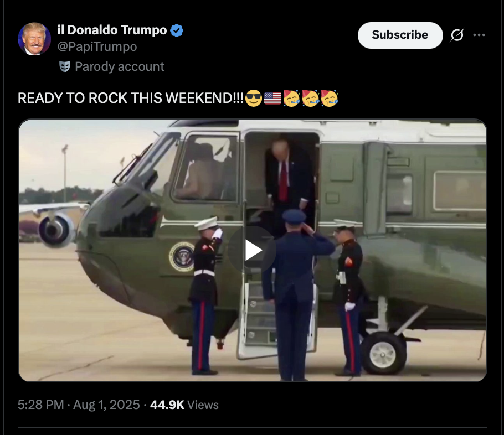Click the Aug 1, 2025 date
The height and width of the screenshot is (435, 504).
coord(106,405)
